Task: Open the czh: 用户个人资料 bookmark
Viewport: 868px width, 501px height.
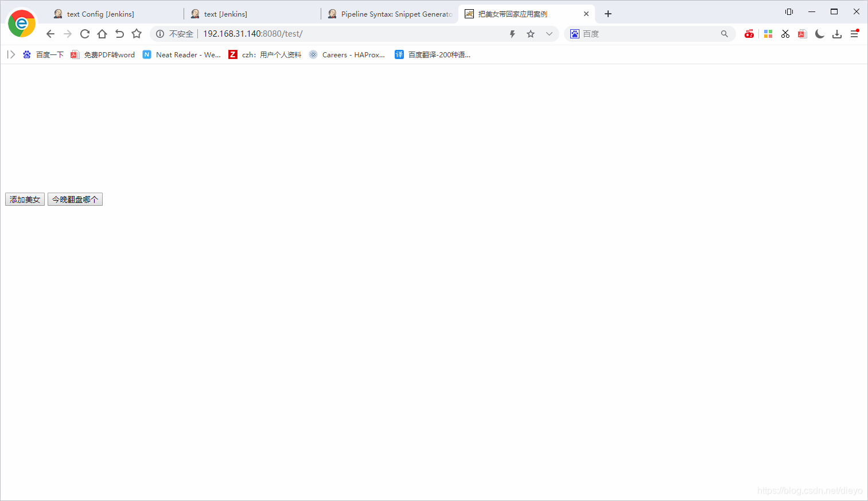Action: [265, 54]
